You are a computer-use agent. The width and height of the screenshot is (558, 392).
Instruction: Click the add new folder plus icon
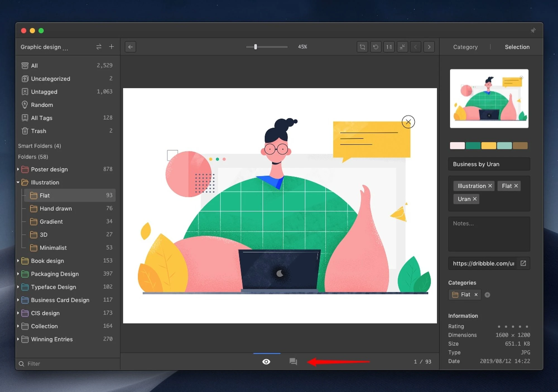[x=111, y=47]
